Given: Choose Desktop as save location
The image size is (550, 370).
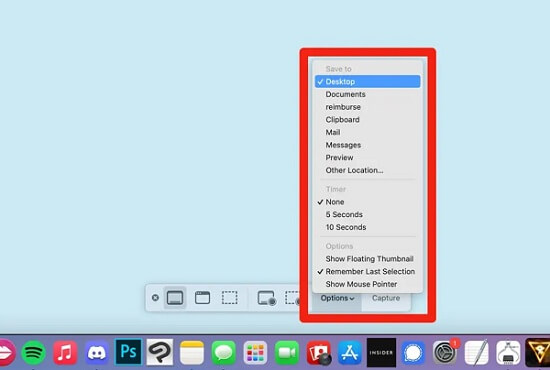Looking at the screenshot, I should [x=368, y=82].
